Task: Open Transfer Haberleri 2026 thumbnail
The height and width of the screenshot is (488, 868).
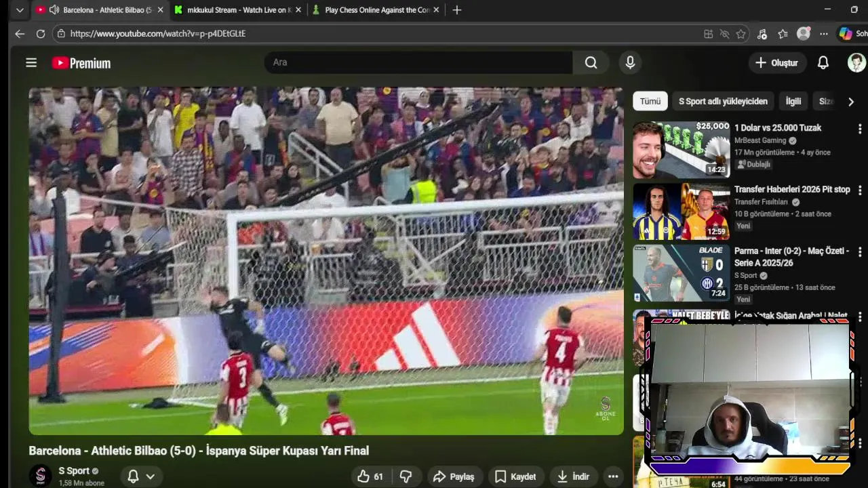Action: (682, 211)
